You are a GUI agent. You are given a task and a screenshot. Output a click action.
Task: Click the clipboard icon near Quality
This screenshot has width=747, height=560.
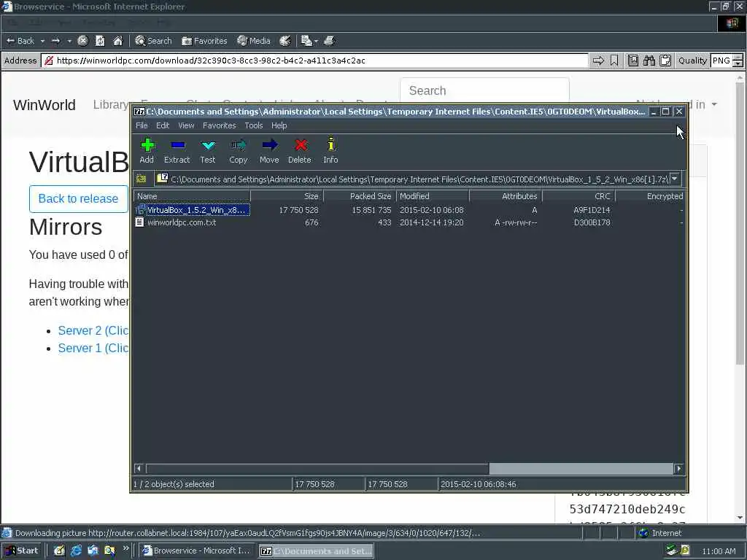coord(665,61)
